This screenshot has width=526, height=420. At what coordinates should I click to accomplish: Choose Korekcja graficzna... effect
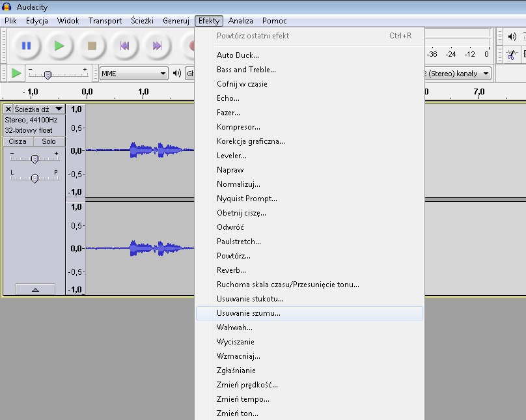click(x=309, y=141)
